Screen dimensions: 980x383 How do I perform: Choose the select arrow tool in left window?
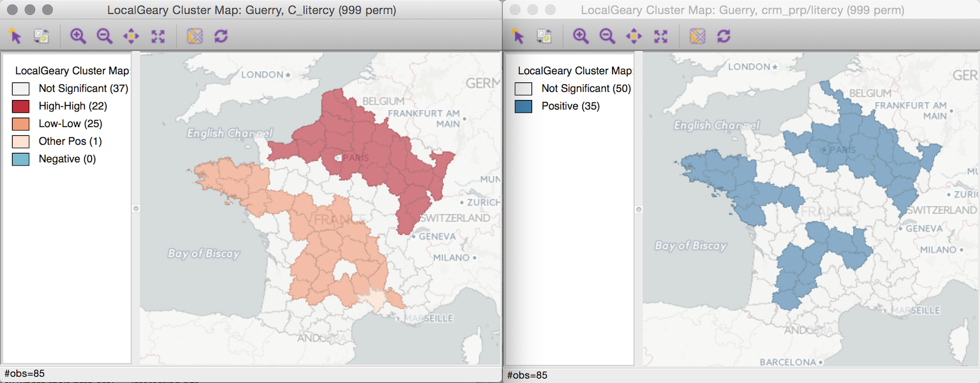pos(16,36)
